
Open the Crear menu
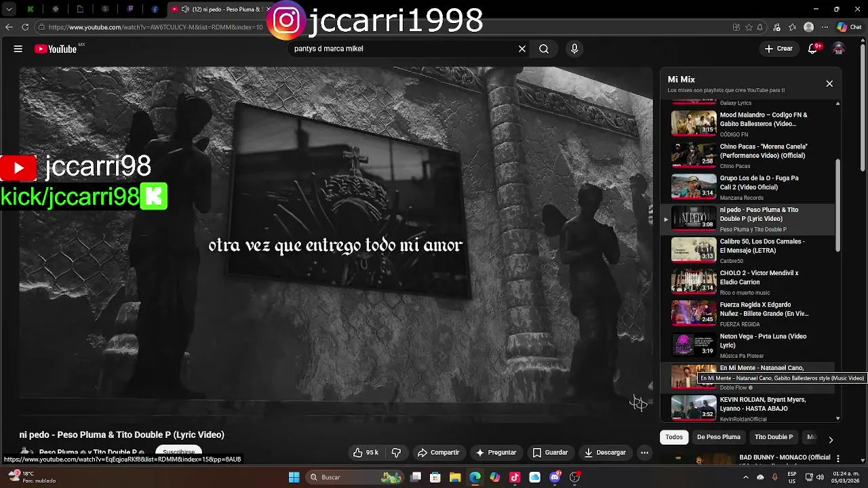pos(778,49)
